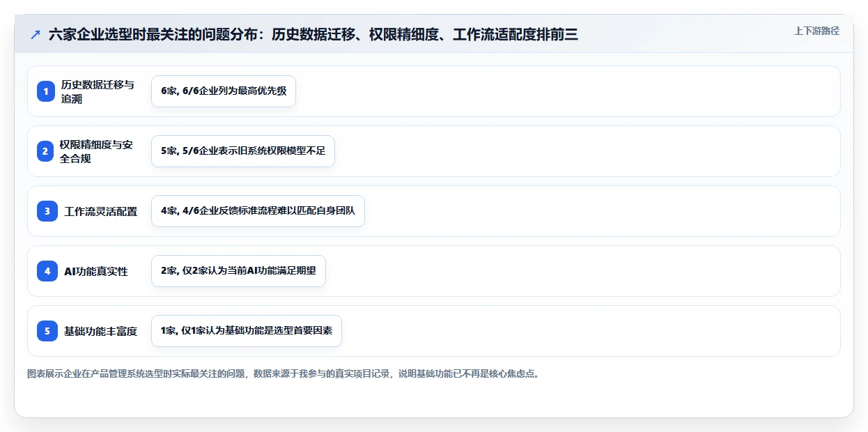
Task: Click the footnote text starting 图表展示企业
Action: tap(284, 373)
